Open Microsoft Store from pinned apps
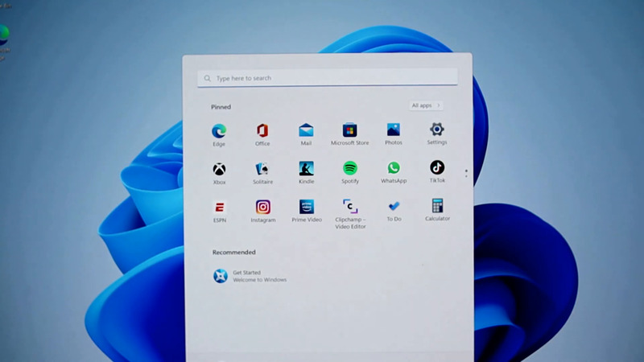The width and height of the screenshot is (644, 362). tap(349, 131)
